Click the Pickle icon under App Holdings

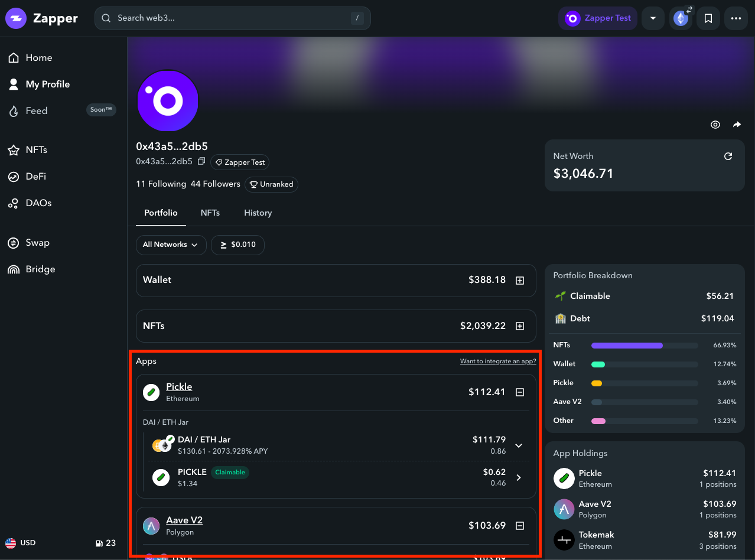(564, 478)
